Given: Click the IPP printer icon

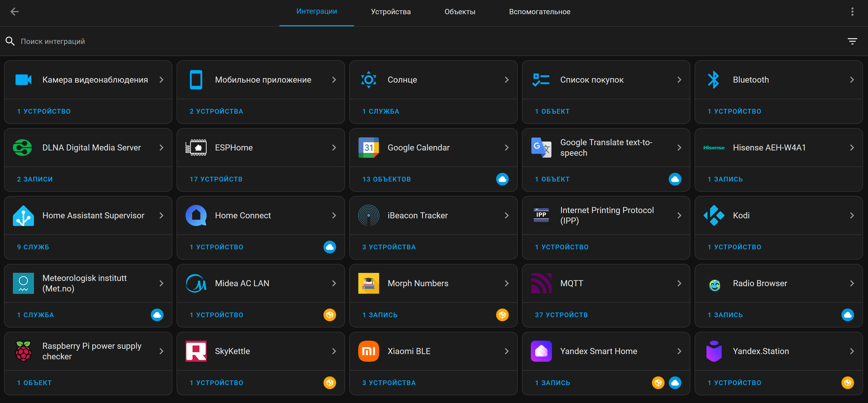Looking at the screenshot, I should click(541, 215).
